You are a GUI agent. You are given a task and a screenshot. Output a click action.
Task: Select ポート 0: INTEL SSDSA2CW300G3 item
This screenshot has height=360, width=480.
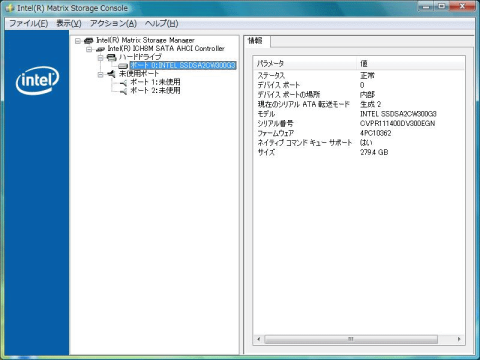click(183, 65)
